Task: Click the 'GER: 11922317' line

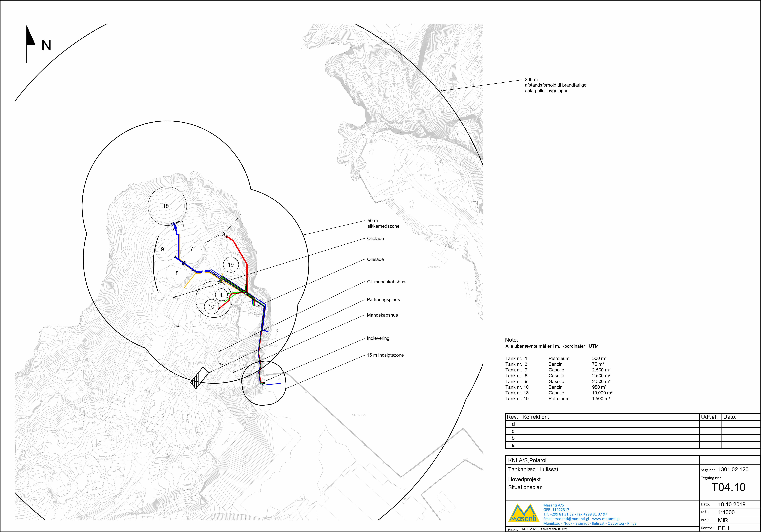Action: [x=556, y=510]
